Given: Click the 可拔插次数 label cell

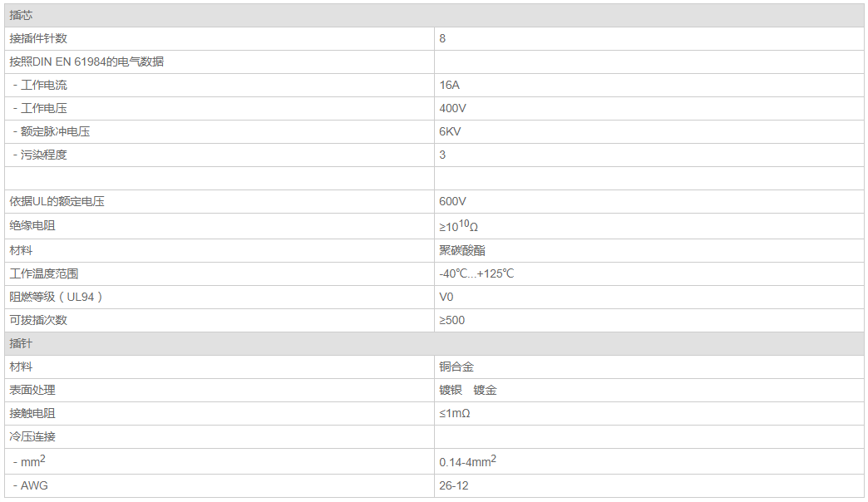Looking at the screenshot, I should pyautogui.click(x=38, y=320).
